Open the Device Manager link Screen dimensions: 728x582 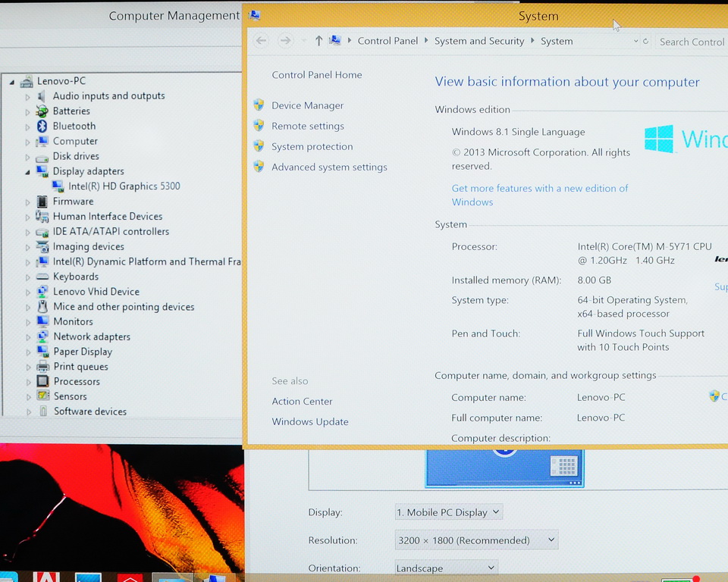coord(307,105)
